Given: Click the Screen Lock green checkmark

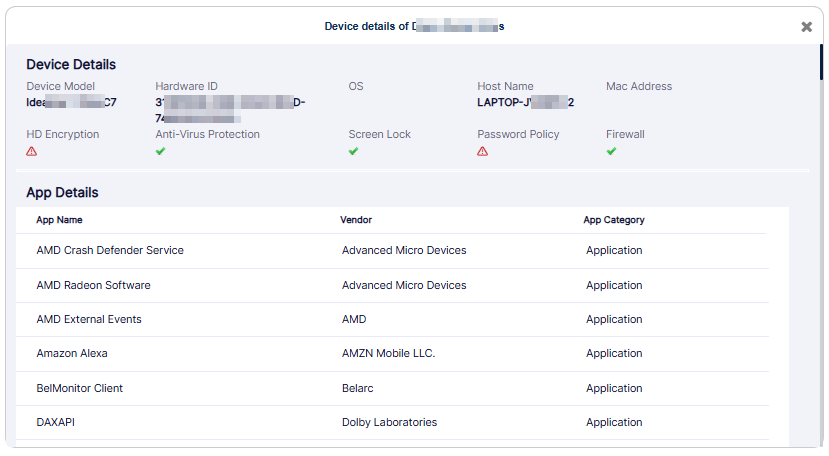Looking at the screenshot, I should 354,151.
